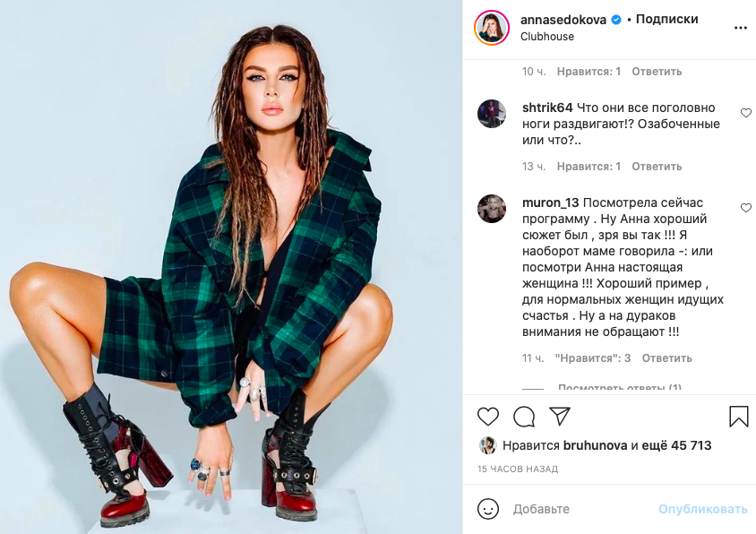756x534 pixels.
Task: Like the post with heart icon
Action: (x=488, y=417)
